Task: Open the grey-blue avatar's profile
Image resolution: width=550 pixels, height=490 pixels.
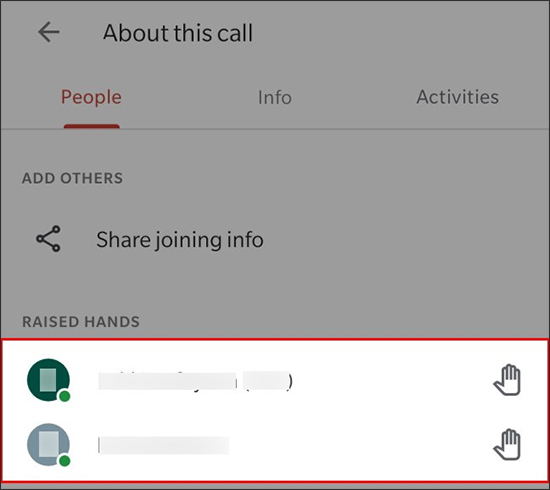Action: 48,445
